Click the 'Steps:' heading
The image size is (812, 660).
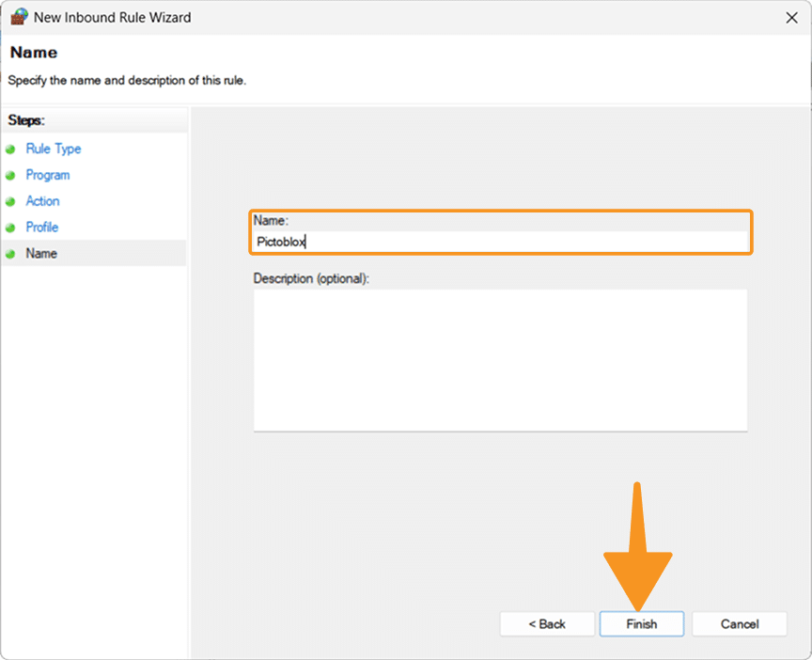coord(26,120)
